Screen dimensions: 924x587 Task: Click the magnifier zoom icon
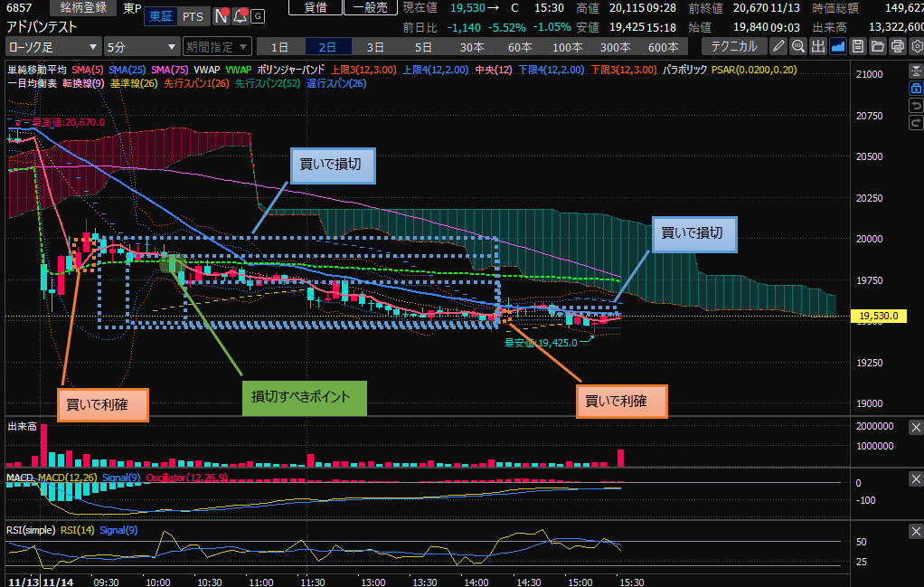798,46
